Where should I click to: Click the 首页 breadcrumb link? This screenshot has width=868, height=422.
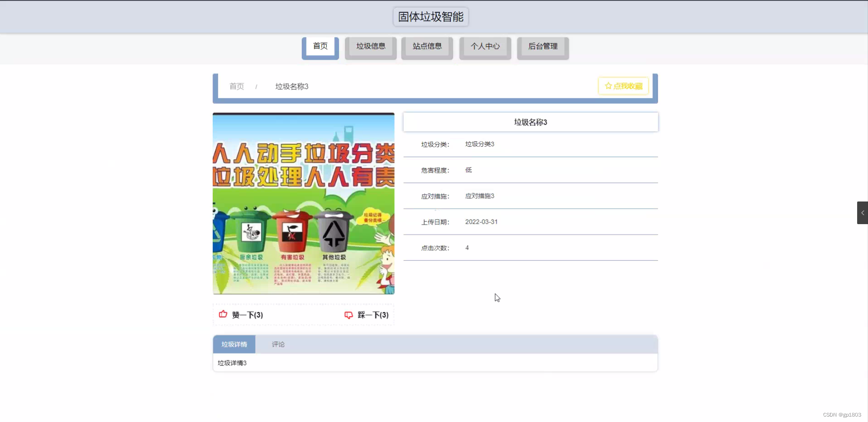pyautogui.click(x=236, y=86)
